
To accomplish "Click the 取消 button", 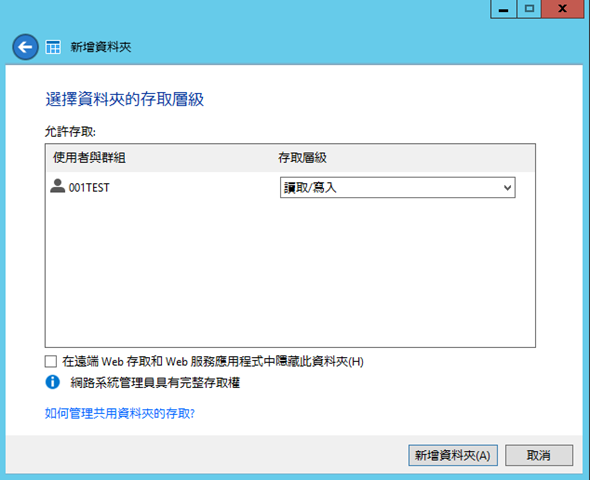I will [539, 455].
